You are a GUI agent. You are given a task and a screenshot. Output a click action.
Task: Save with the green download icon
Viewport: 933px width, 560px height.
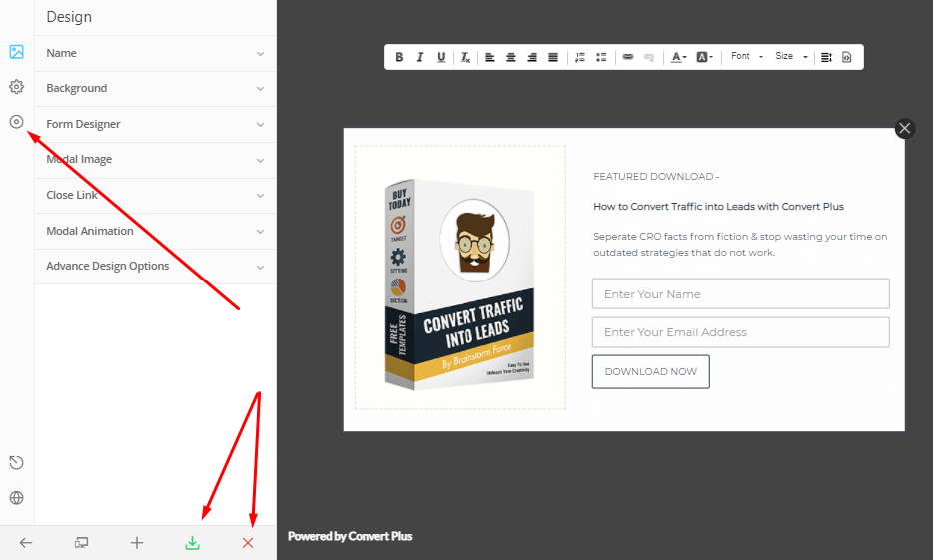point(192,543)
